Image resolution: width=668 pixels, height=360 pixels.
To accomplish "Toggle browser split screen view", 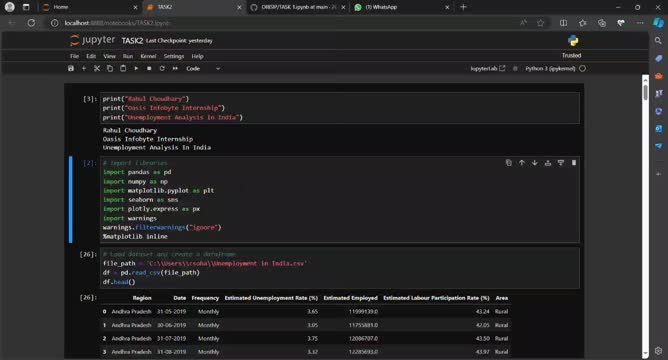I will click(x=563, y=23).
